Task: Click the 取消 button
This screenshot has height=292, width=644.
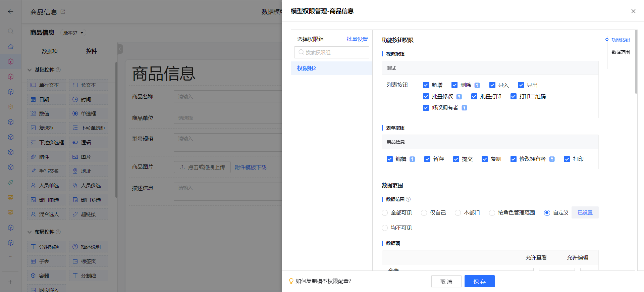Action: pos(446,282)
